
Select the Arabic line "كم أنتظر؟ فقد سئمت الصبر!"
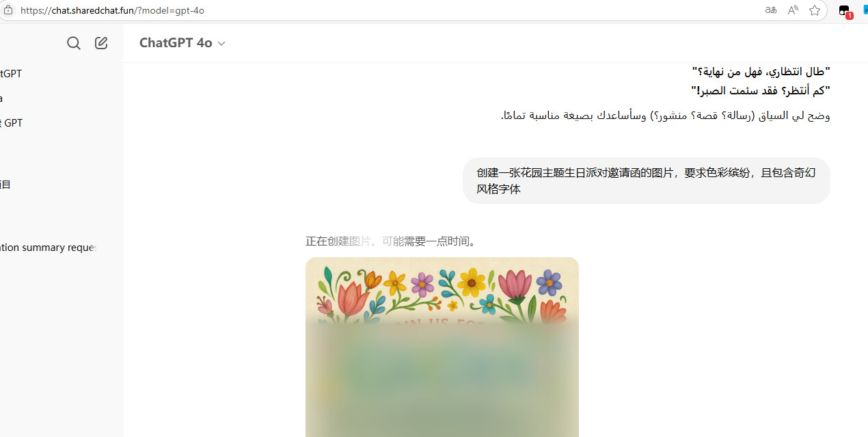tap(760, 90)
